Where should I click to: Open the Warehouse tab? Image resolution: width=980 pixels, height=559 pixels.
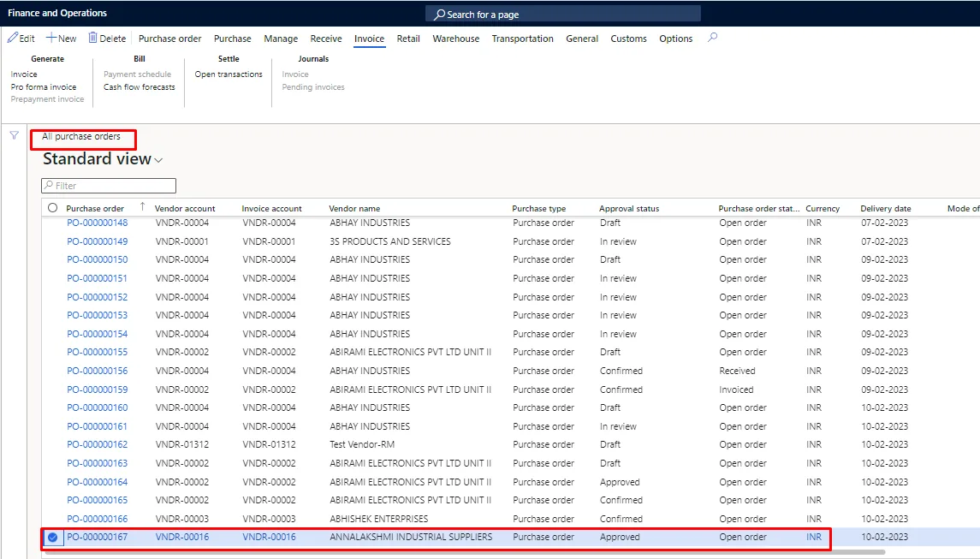456,39
